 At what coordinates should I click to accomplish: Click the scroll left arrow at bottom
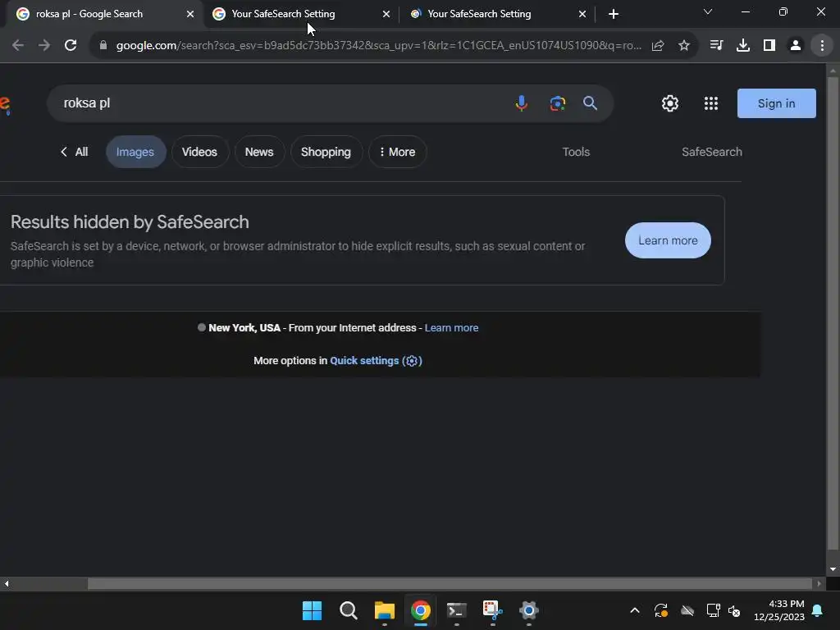point(7,583)
